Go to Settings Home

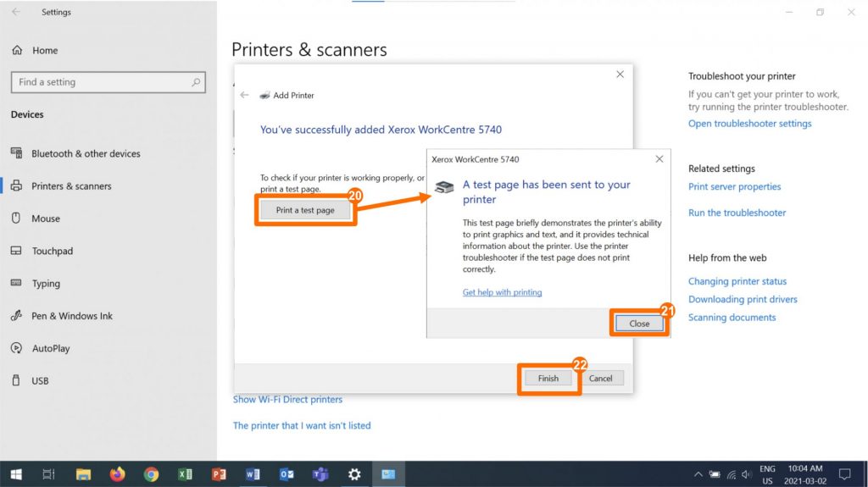[45, 50]
